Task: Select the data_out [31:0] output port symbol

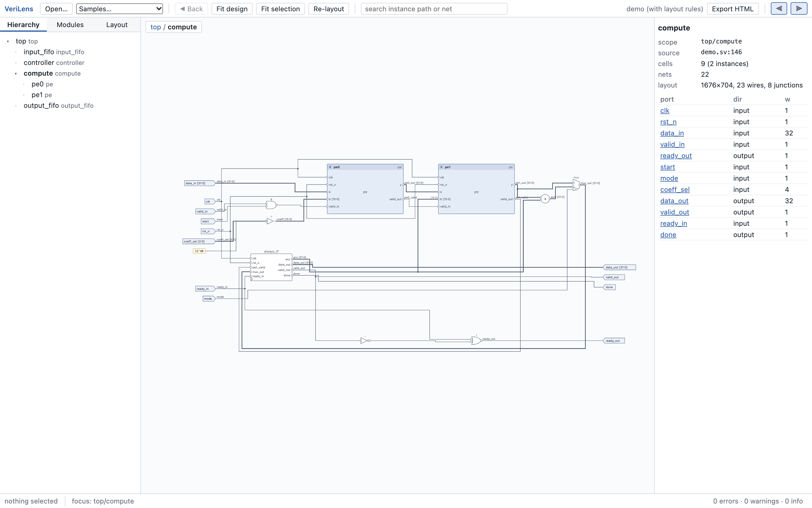Action: pyautogui.click(x=619, y=268)
